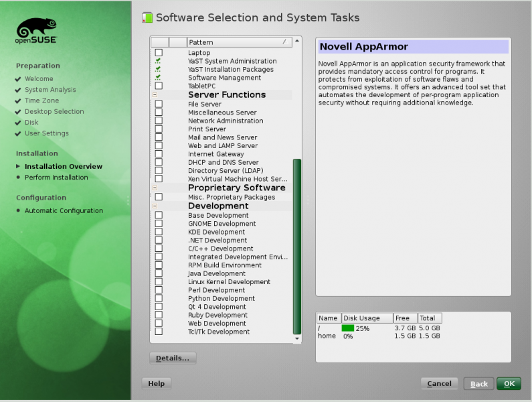Click the scroll down arrow in pattern list
Viewport: 532px width, 402px height.
(x=298, y=339)
